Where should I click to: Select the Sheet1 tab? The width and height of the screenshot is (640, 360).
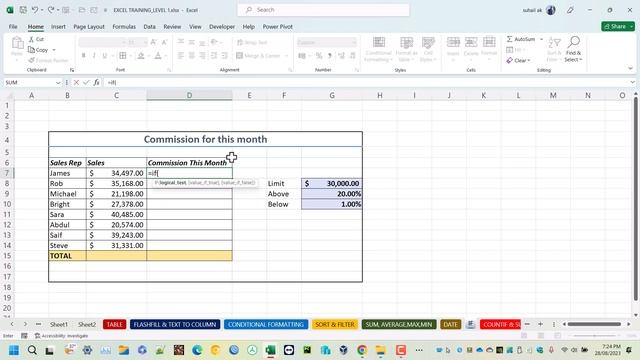tap(59, 324)
